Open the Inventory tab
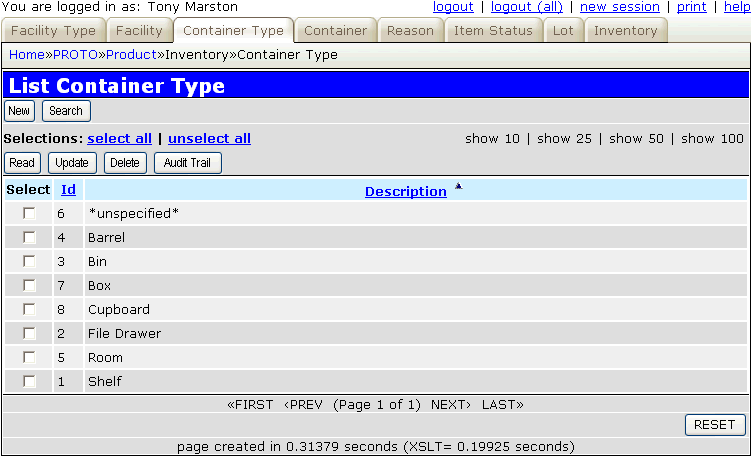Image resolution: width=752 pixels, height=457 pixels. [x=625, y=31]
